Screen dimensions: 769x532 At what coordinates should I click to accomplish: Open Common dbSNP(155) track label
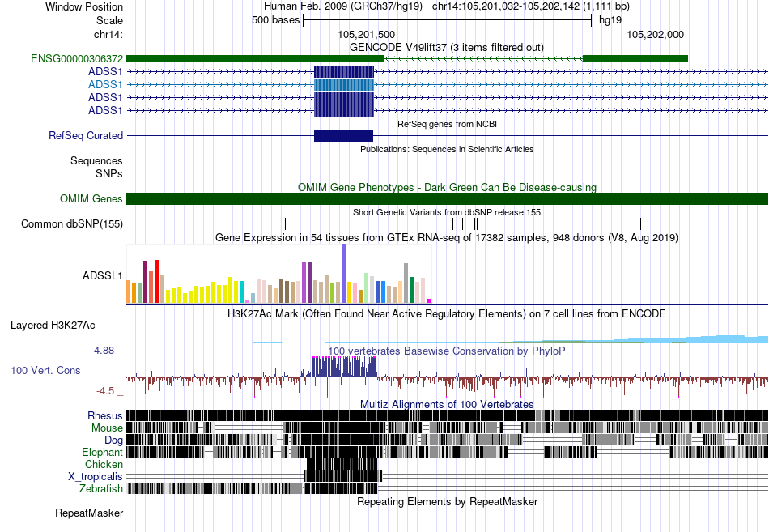(x=72, y=223)
